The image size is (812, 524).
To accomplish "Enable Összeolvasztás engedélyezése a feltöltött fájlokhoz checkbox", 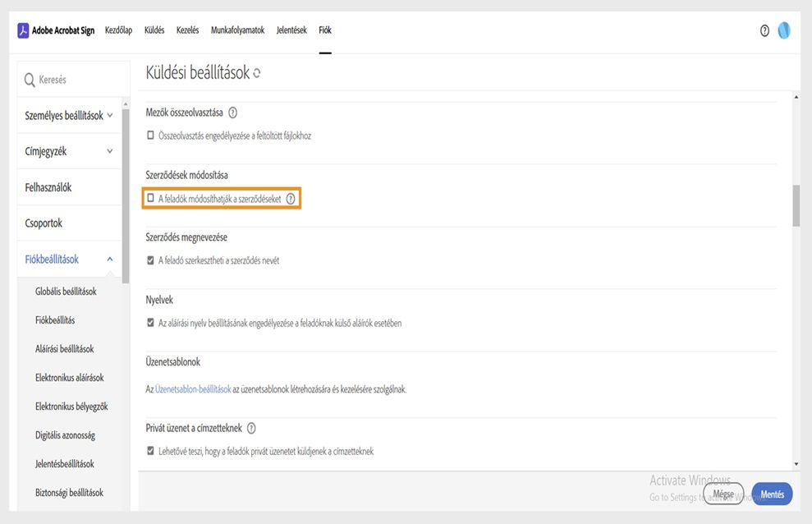I will (150, 136).
